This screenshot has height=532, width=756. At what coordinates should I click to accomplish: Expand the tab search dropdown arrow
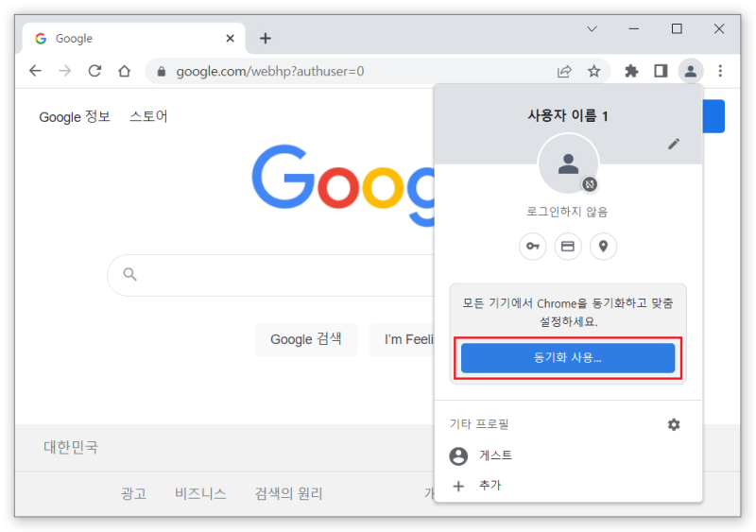(x=592, y=29)
